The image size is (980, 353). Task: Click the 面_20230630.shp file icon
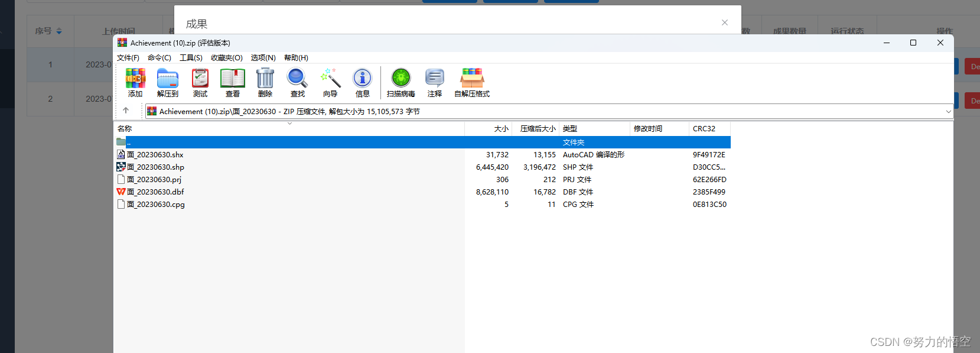point(121,167)
